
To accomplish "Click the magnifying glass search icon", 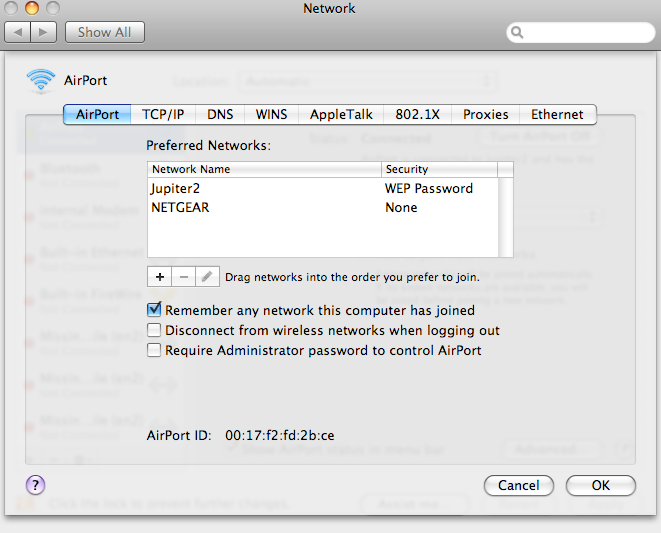I will tap(518, 33).
